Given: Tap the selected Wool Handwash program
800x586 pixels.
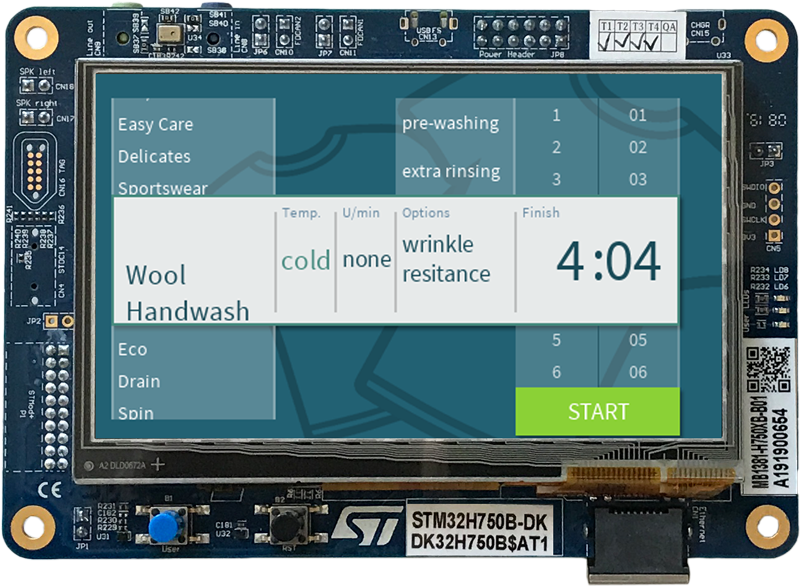Looking at the screenshot, I should coord(187,293).
